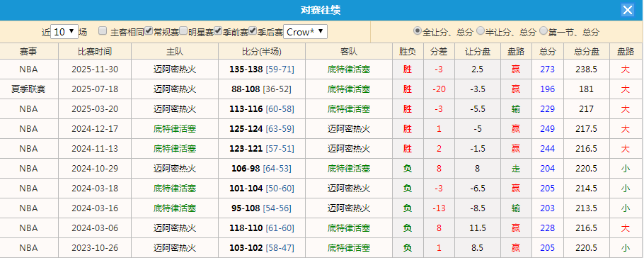Open the Crow* company dropdown

305,32
